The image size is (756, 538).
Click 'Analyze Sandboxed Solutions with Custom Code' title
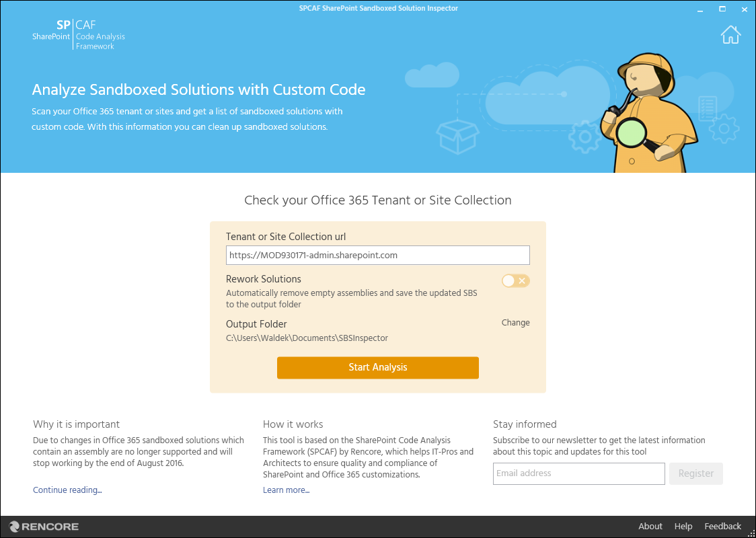pyautogui.click(x=198, y=89)
